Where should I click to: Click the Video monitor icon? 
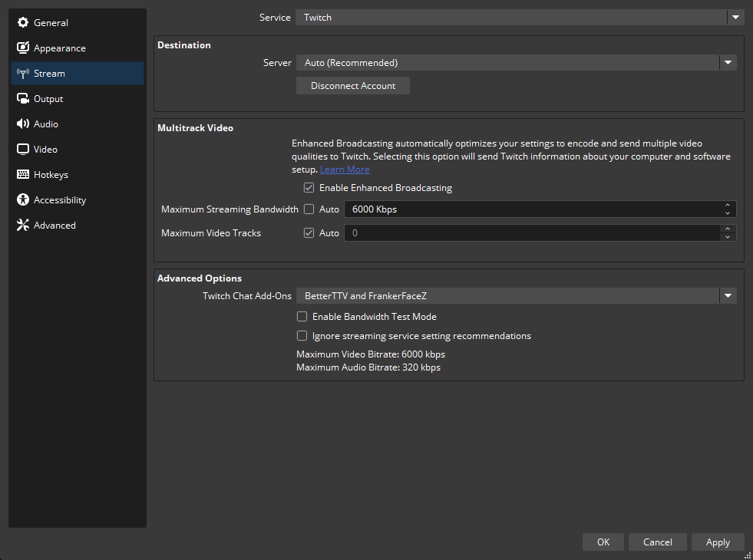[22, 150]
